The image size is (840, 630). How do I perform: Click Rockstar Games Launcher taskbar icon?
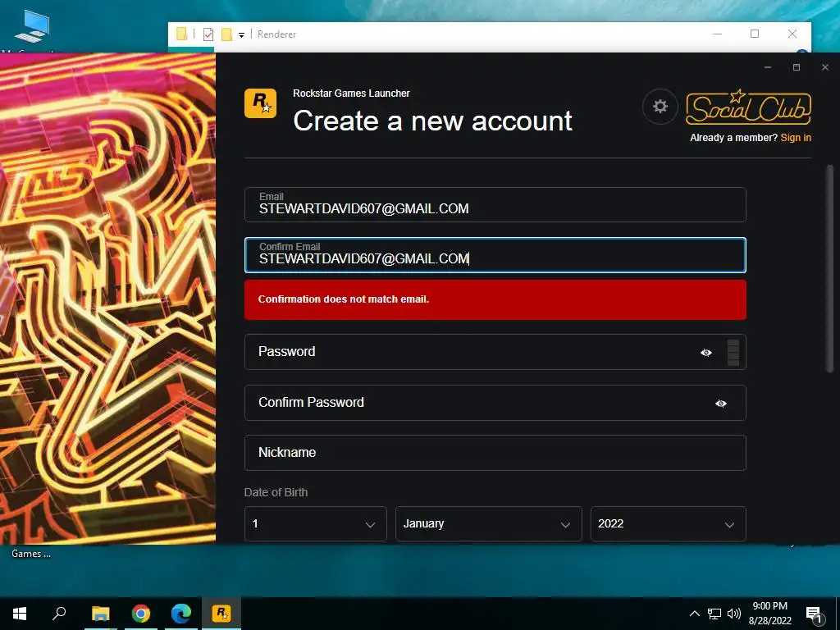221,614
